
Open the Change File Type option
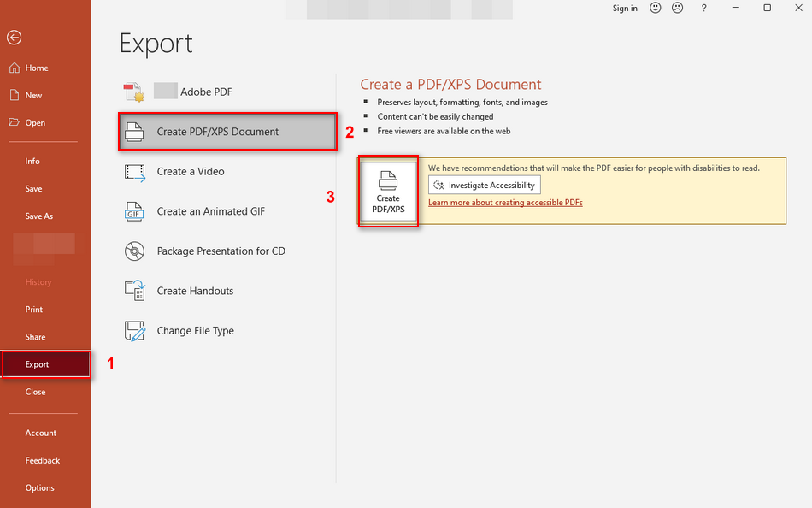click(194, 331)
